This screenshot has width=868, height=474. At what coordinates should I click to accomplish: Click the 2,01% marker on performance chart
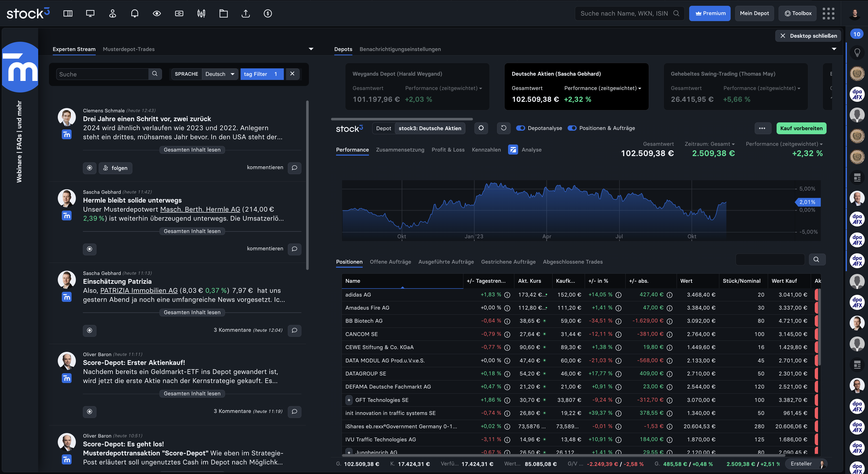click(x=807, y=202)
